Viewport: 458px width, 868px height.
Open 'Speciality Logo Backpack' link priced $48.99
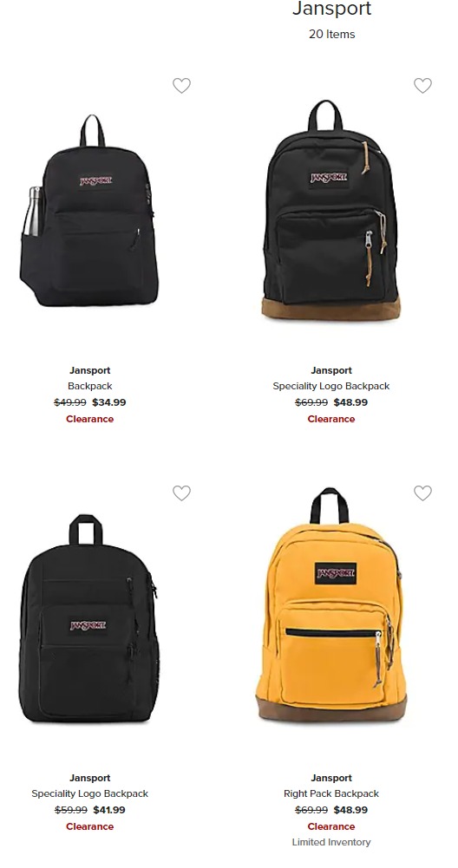[x=331, y=386]
